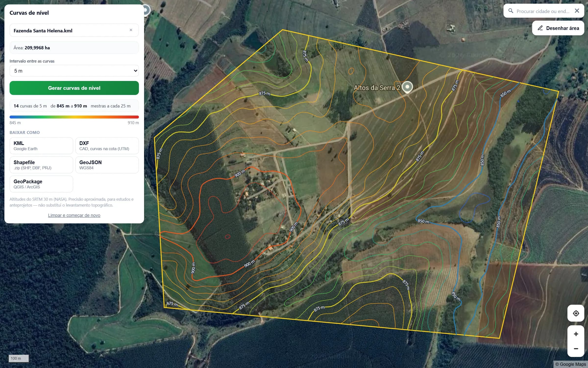The height and width of the screenshot is (368, 588).
Task: Click the elevation color gradient bar
Action: click(x=74, y=117)
